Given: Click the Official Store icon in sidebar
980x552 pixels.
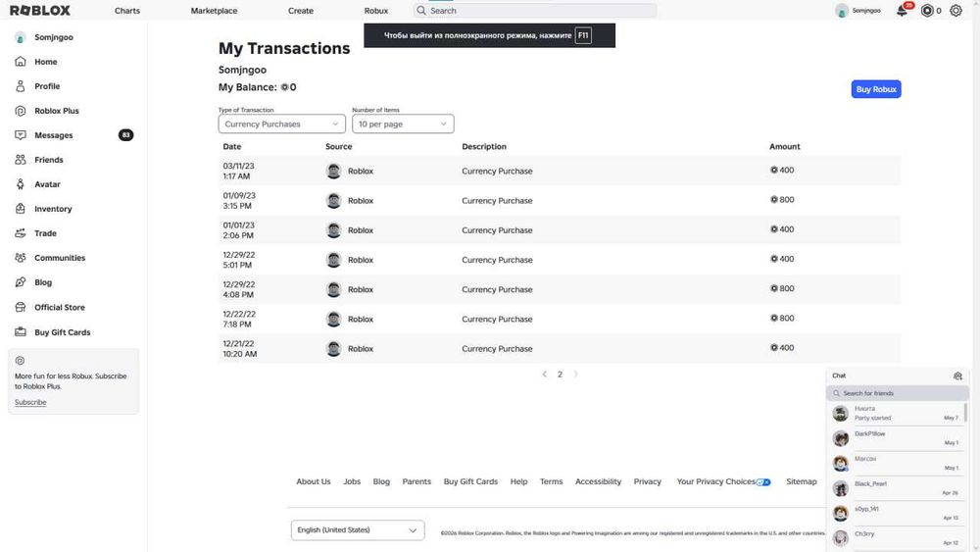Looking at the screenshot, I should click(x=21, y=308).
